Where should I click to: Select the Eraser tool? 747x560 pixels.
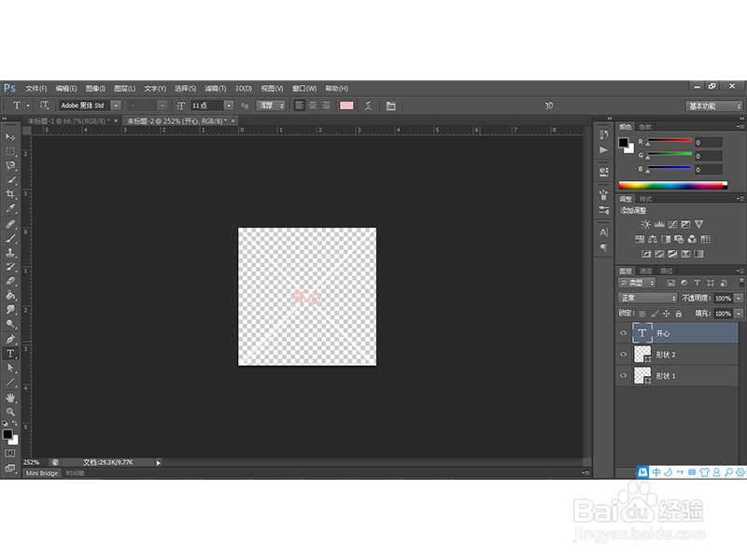(x=10, y=281)
